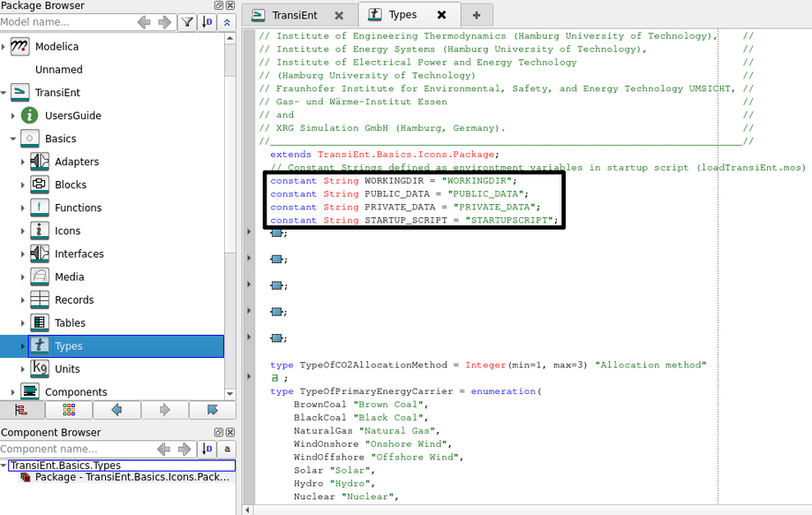Click the TransiEnt library icon

pos(19,92)
